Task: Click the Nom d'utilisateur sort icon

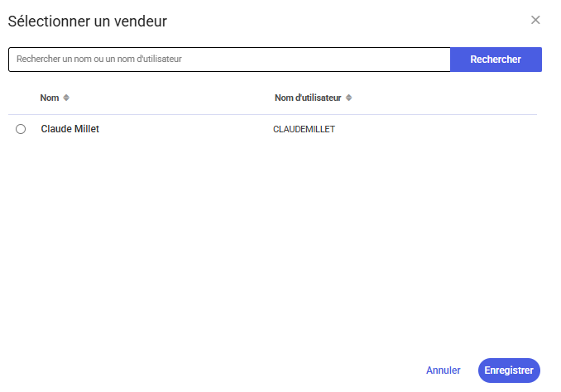Action: 348,98
